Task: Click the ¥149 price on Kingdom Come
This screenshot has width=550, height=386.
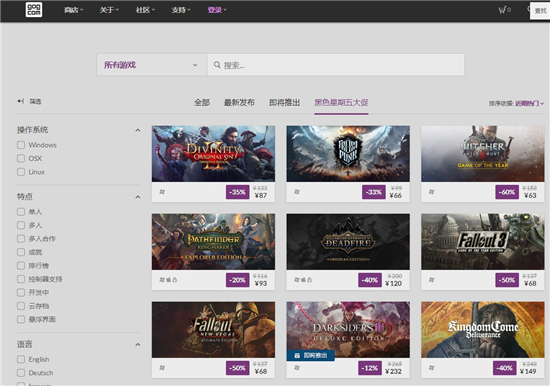Action: 528,371
